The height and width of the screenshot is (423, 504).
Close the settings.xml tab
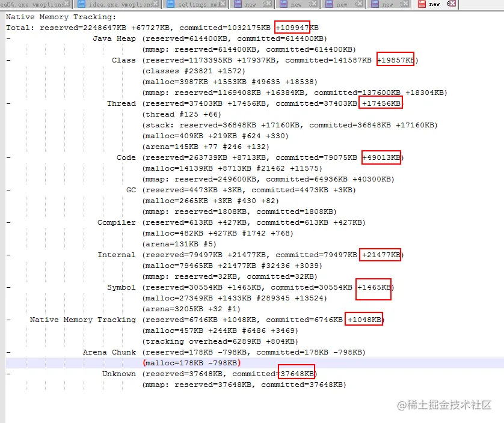[x=223, y=4]
